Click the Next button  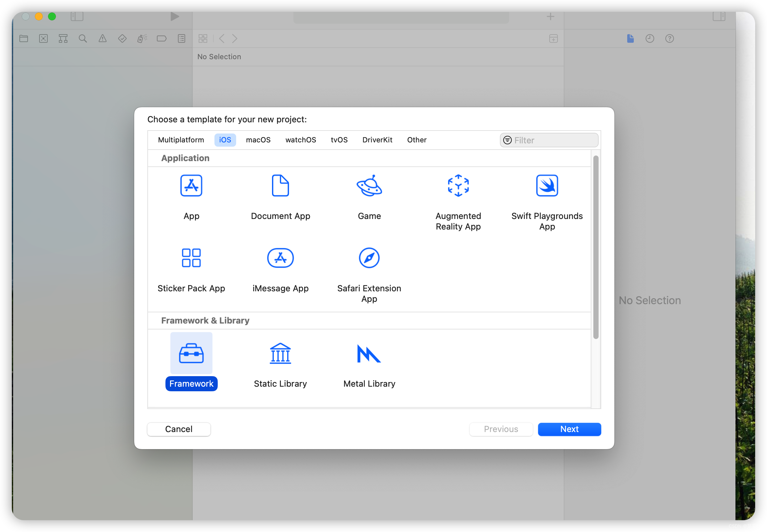tap(569, 429)
